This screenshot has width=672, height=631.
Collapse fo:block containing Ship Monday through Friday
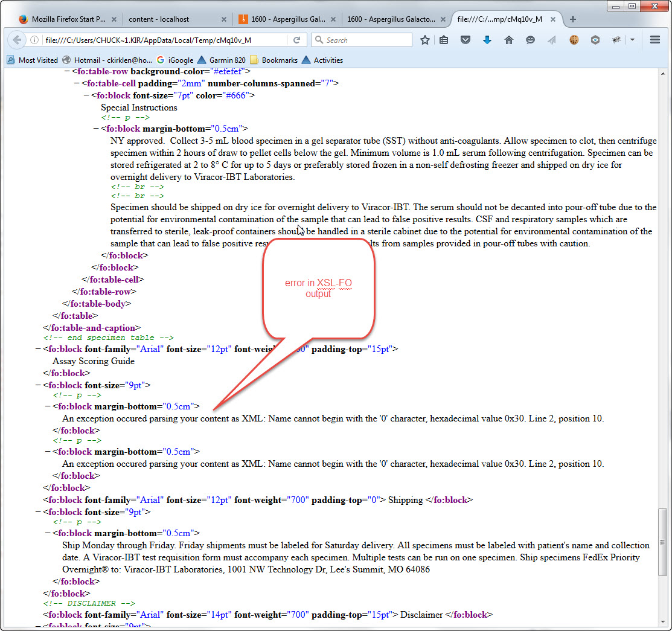48,533
